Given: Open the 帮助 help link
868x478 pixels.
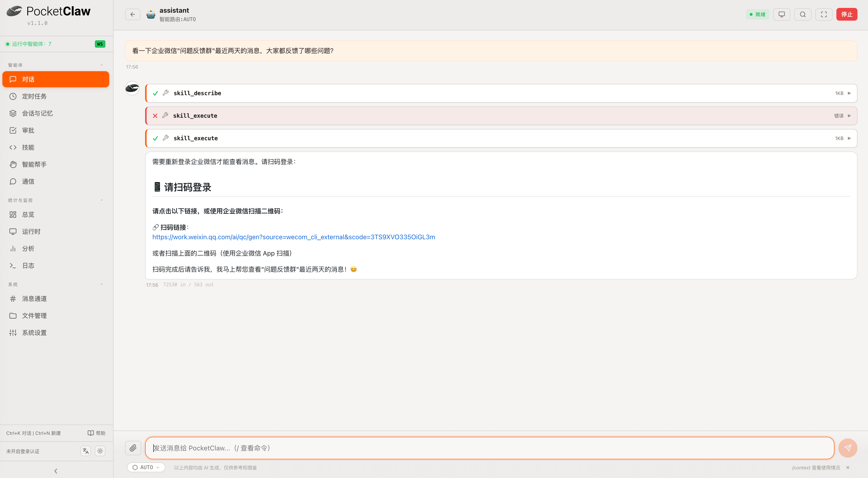Looking at the screenshot, I should [x=96, y=433].
